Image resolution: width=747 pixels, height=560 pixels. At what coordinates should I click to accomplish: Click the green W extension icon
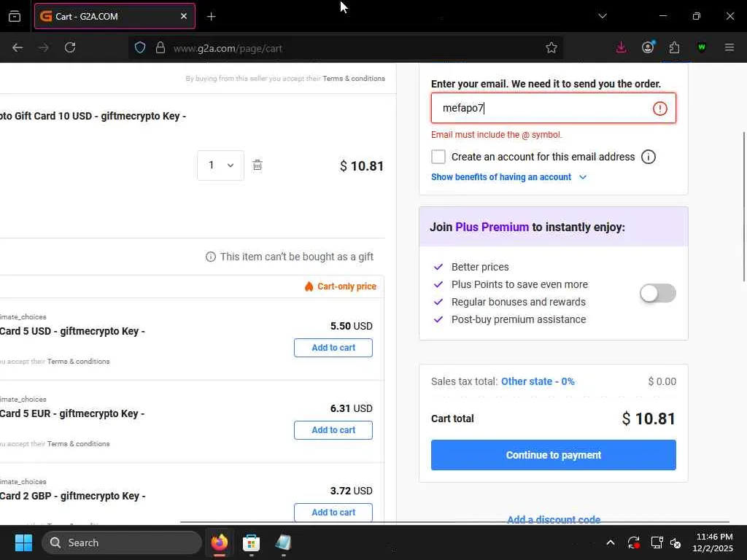click(x=701, y=47)
